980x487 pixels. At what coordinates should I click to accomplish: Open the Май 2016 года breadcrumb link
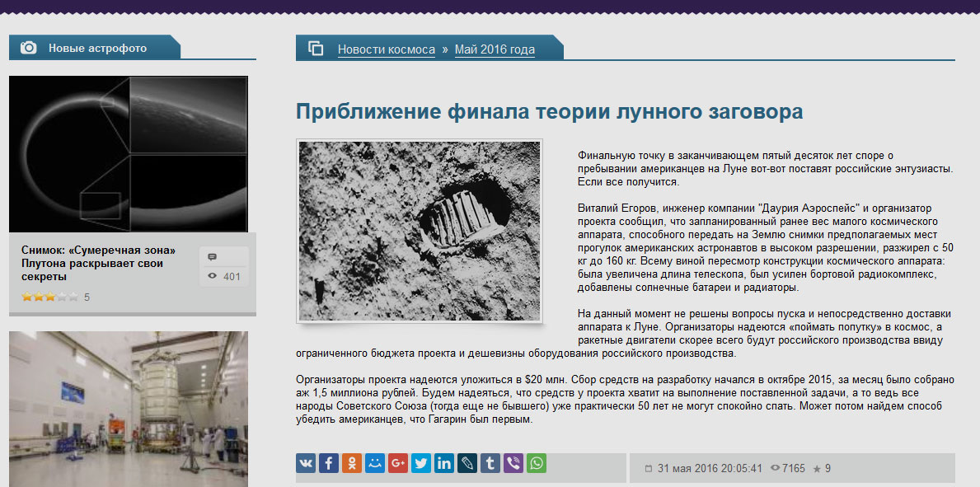pyautogui.click(x=495, y=49)
